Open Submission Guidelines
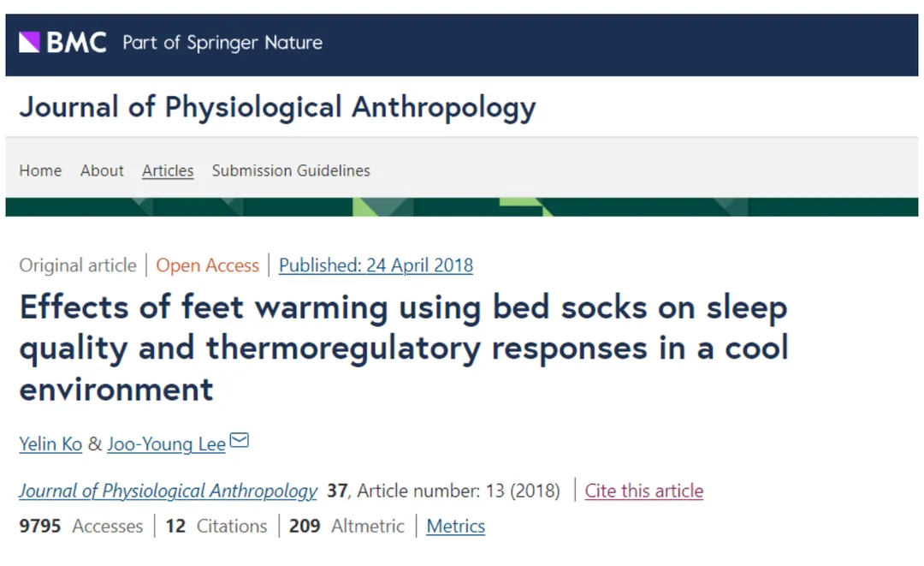Viewport: 924px width, 566px height. tap(291, 170)
